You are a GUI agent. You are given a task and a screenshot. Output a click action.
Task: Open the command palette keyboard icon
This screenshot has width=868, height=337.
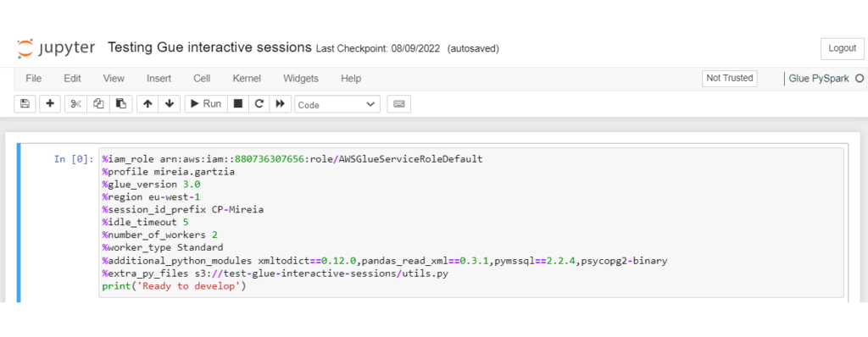(399, 103)
